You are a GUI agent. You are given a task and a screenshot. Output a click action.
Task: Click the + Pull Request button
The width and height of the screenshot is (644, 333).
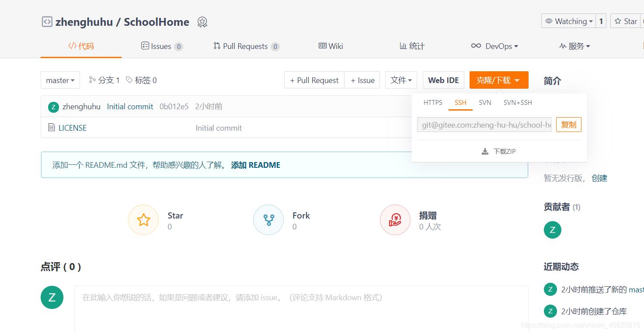pyautogui.click(x=314, y=80)
